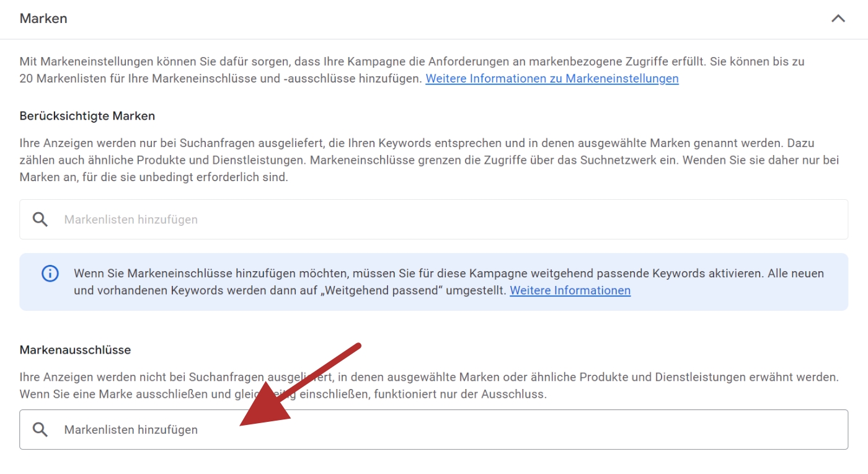Image resolution: width=868 pixels, height=474 pixels.
Task: Open the 'Weitere Informationen' link in the blue notice
Action: click(x=570, y=290)
